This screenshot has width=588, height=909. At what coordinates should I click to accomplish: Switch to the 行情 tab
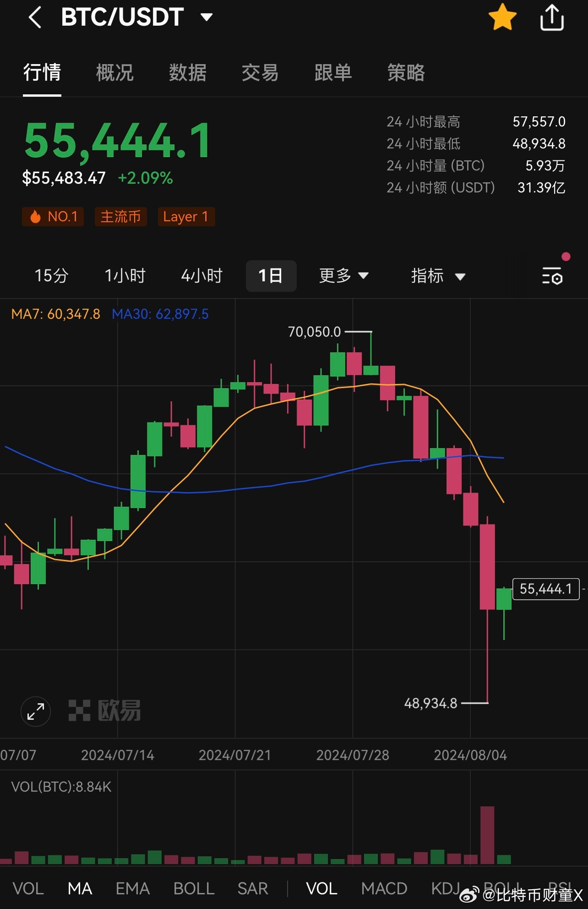(x=42, y=72)
